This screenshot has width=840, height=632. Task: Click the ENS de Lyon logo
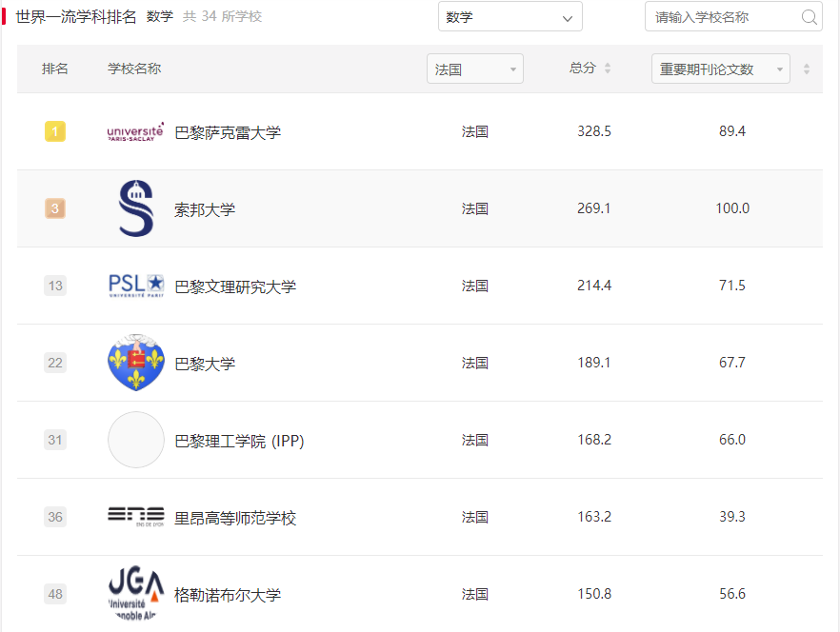(x=136, y=517)
